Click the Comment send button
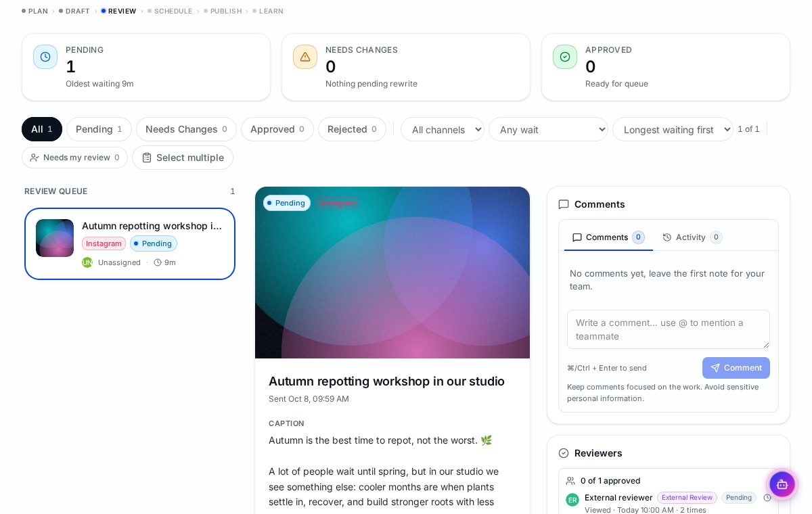This screenshot has height=514, width=812. pos(736,368)
